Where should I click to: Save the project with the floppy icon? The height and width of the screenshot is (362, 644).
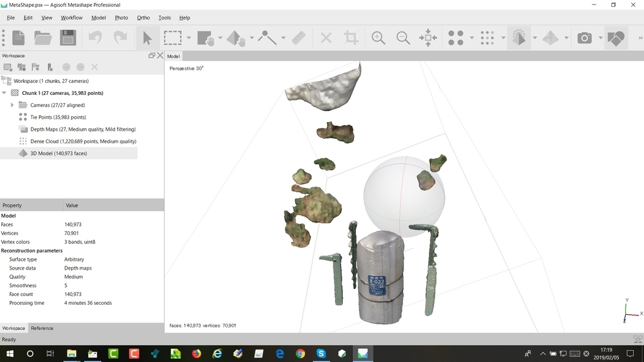(x=68, y=38)
